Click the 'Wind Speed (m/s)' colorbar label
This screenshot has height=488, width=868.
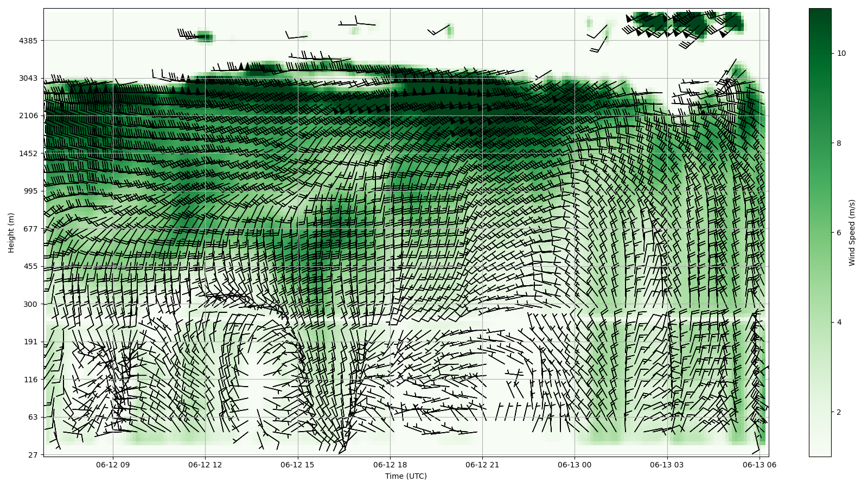pos(852,233)
